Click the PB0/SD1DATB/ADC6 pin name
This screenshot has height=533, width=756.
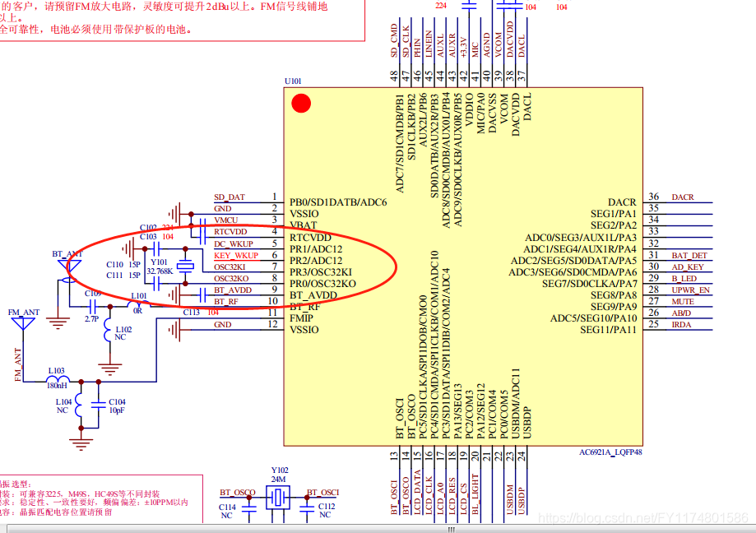(338, 202)
